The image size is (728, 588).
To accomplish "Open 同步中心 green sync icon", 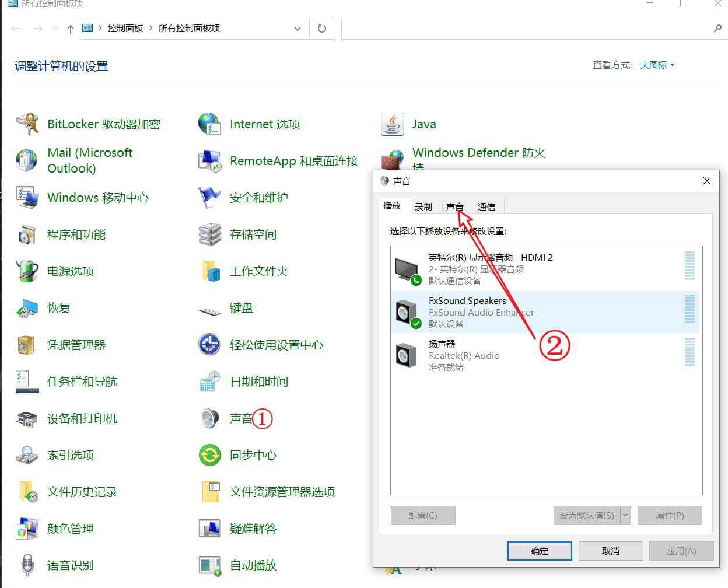I will 209,455.
